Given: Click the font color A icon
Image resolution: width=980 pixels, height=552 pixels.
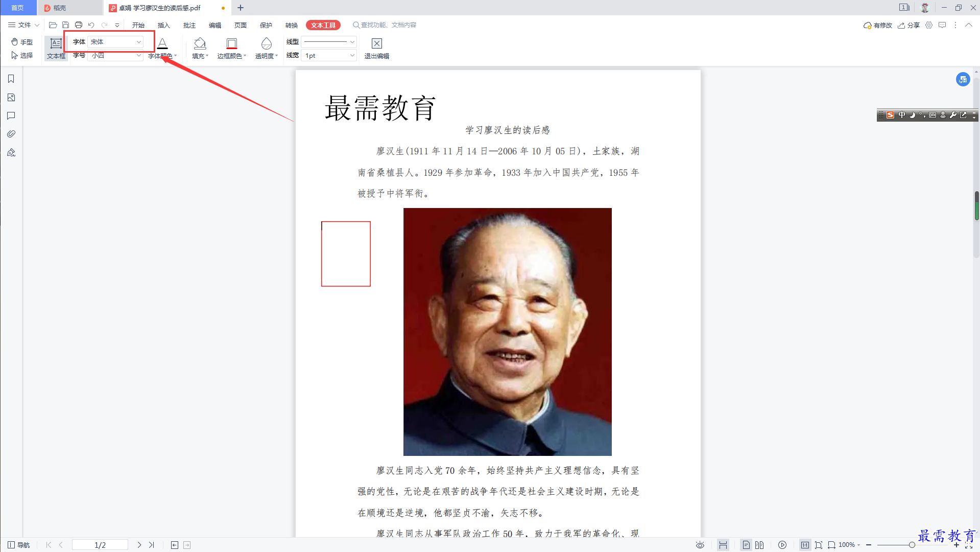Looking at the screenshot, I should pyautogui.click(x=162, y=43).
